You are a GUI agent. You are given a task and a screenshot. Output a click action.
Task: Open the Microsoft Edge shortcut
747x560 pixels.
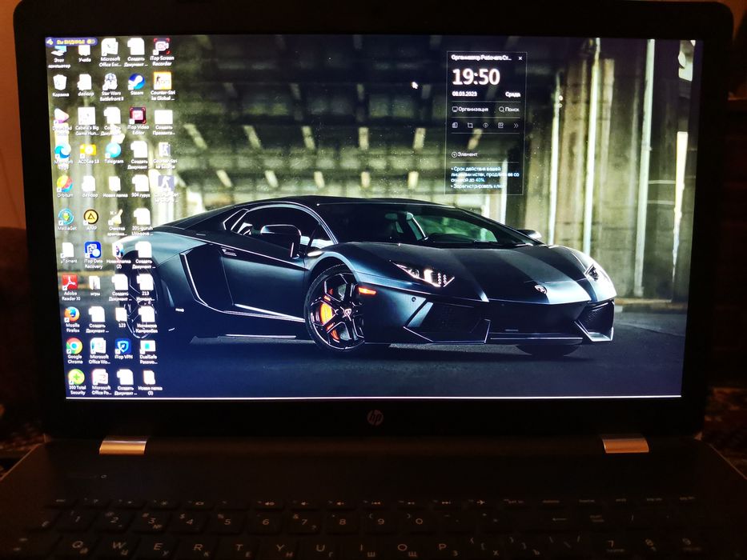[62, 156]
